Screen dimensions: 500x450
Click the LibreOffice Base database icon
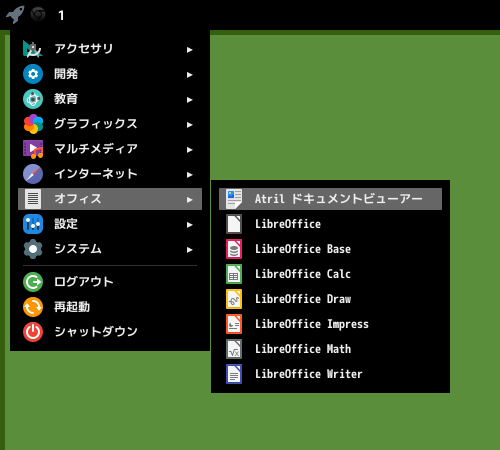234,249
